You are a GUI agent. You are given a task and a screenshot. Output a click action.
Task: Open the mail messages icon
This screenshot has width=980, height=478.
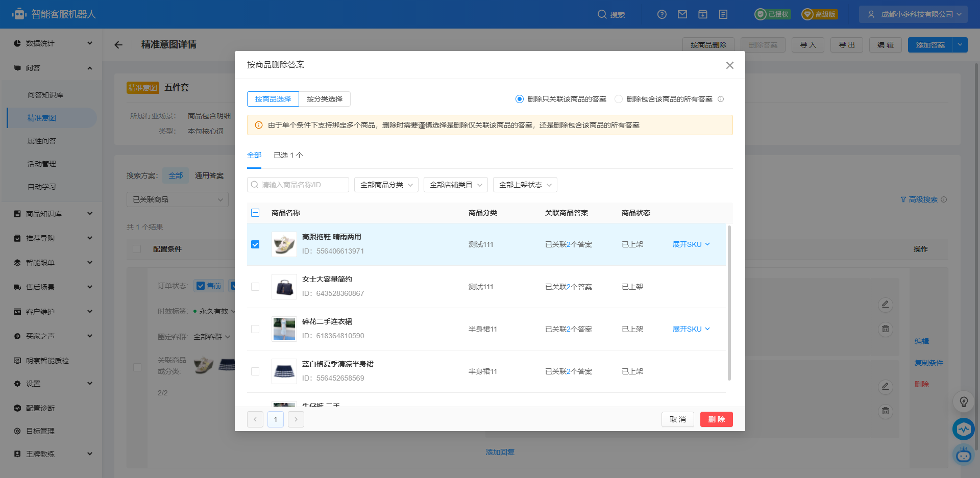(682, 14)
